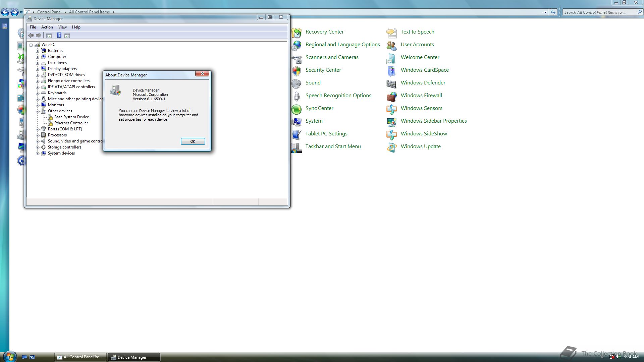Open the User Accounts icon
Screen dimensions: 644x362
tap(391, 45)
